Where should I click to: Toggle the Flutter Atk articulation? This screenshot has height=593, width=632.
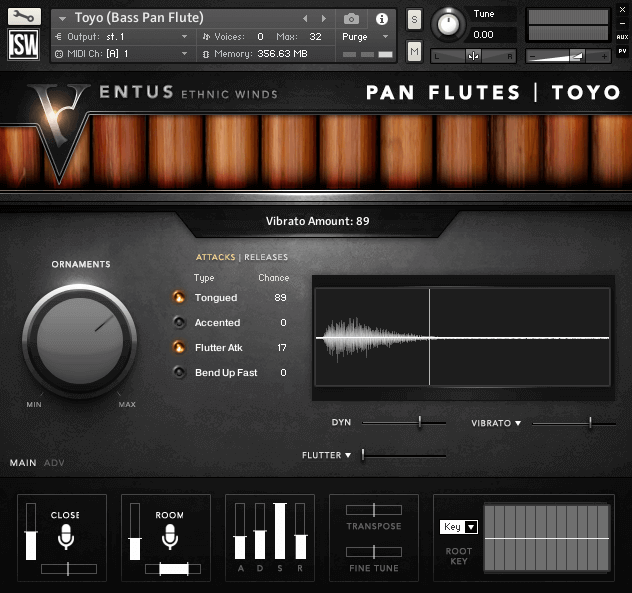179,347
